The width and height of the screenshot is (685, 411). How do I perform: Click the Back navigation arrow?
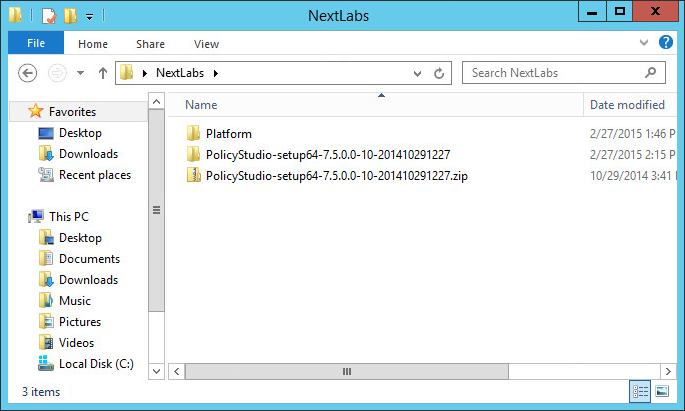point(28,73)
